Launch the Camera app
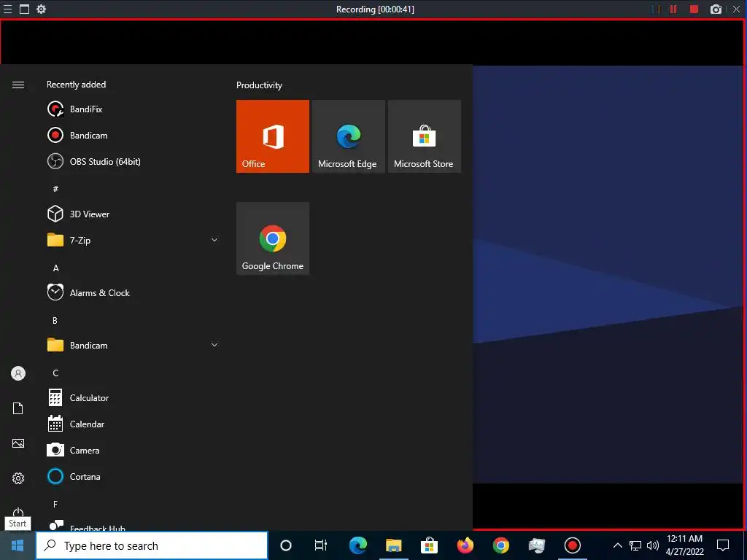This screenshot has height=560, width=747. pos(133,450)
